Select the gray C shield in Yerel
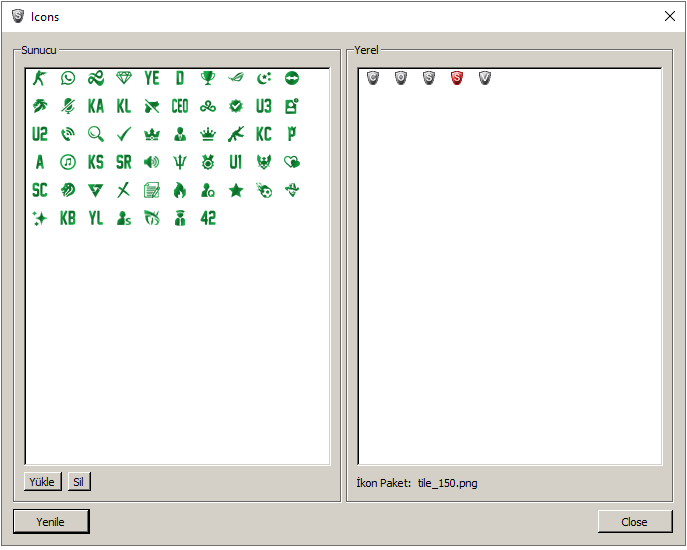The image size is (687, 550). [372, 78]
